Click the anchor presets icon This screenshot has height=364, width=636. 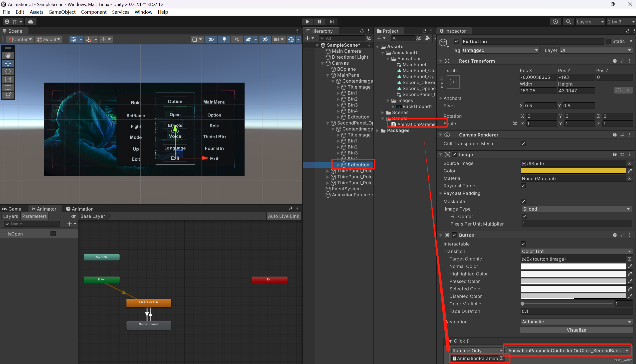pyautogui.click(x=453, y=82)
